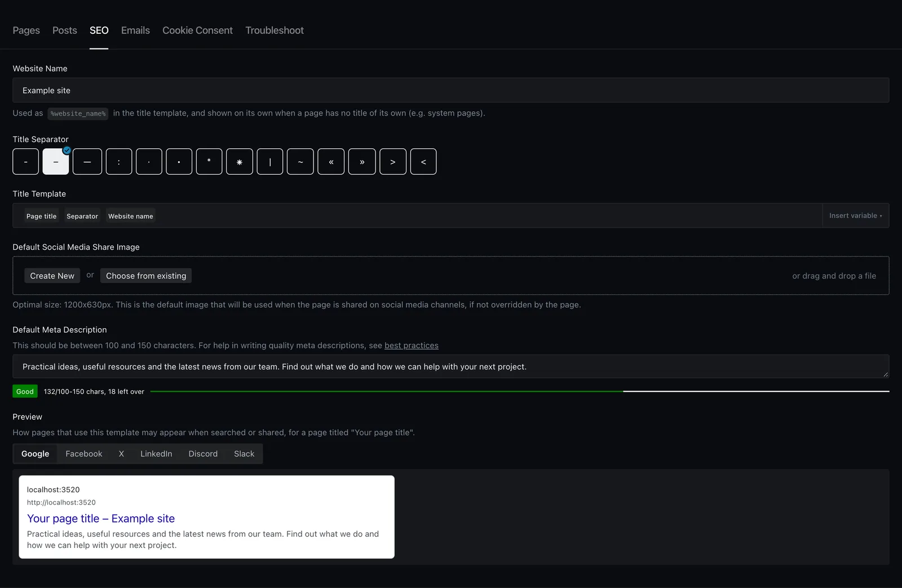Viewport: 902px width, 588px height.
Task: Click the Website Name input field
Action: [451, 90]
